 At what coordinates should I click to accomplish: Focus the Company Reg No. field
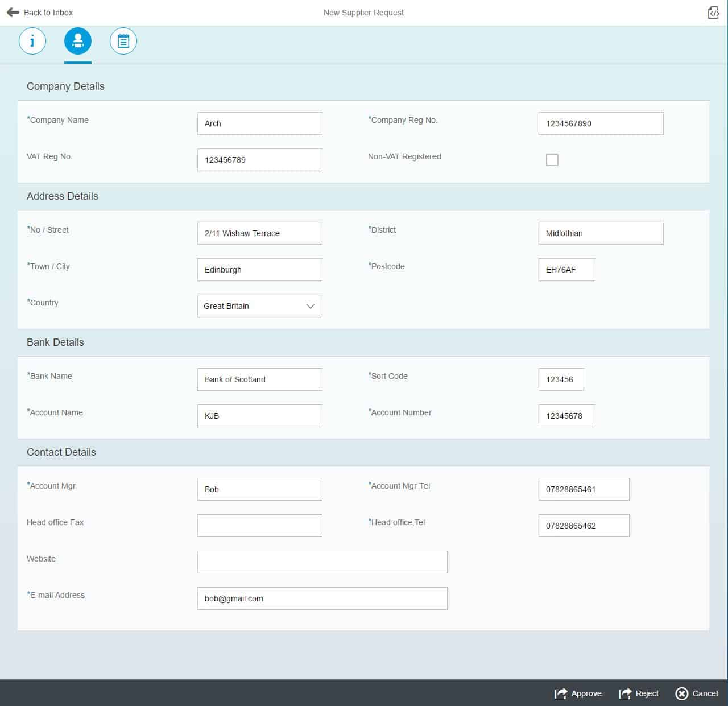coord(601,123)
